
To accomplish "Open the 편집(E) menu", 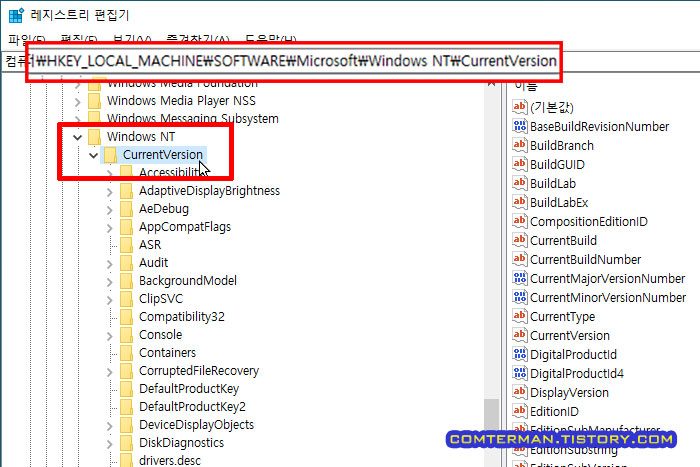I will (x=79, y=40).
